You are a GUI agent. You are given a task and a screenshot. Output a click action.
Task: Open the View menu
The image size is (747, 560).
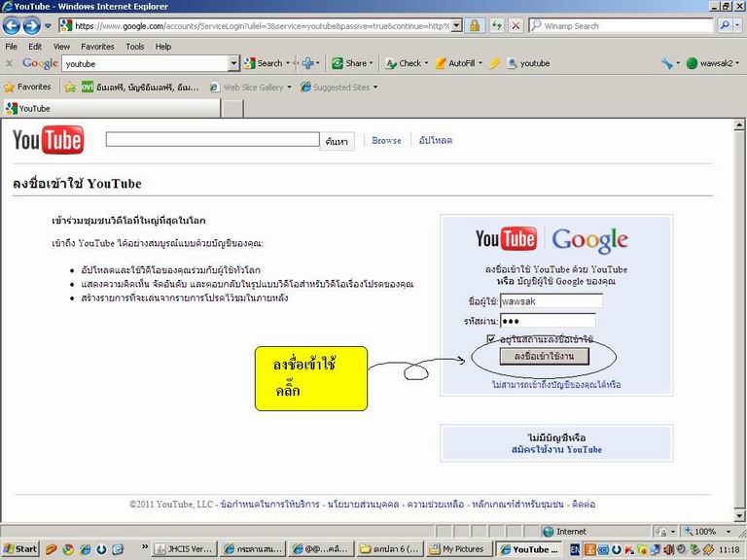(x=61, y=47)
